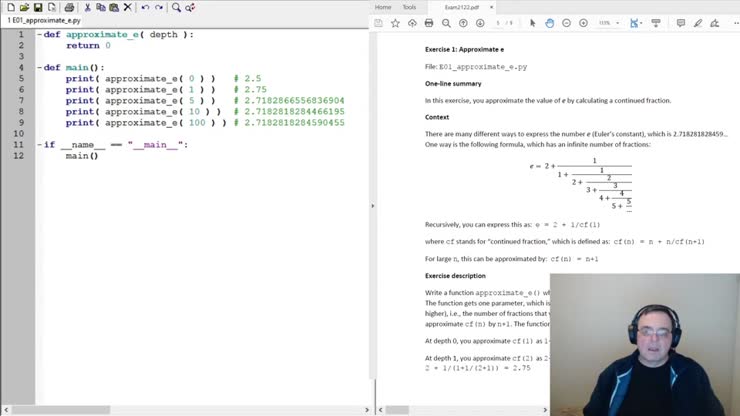Click the Cut scissors icon

88,7
